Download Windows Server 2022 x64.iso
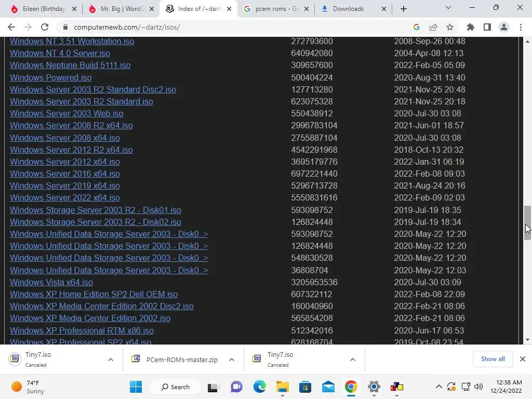Viewport: 532px width, 399px height. (x=65, y=197)
